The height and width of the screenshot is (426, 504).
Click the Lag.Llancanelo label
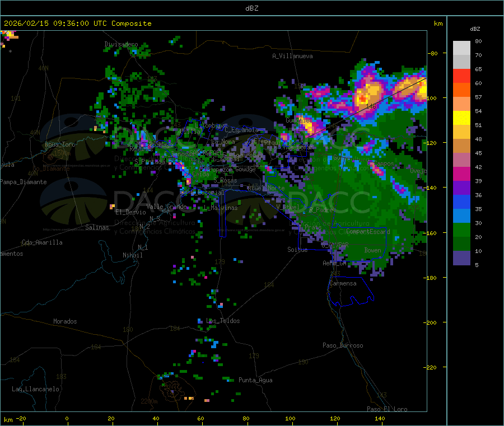(35, 390)
